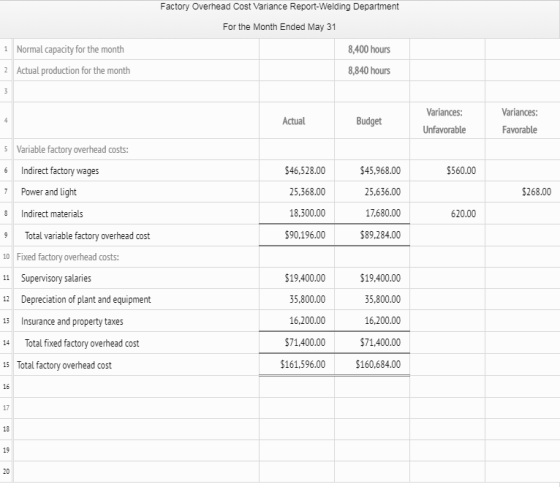
Task: Click the 'Budget' column header
Action: tap(369, 121)
